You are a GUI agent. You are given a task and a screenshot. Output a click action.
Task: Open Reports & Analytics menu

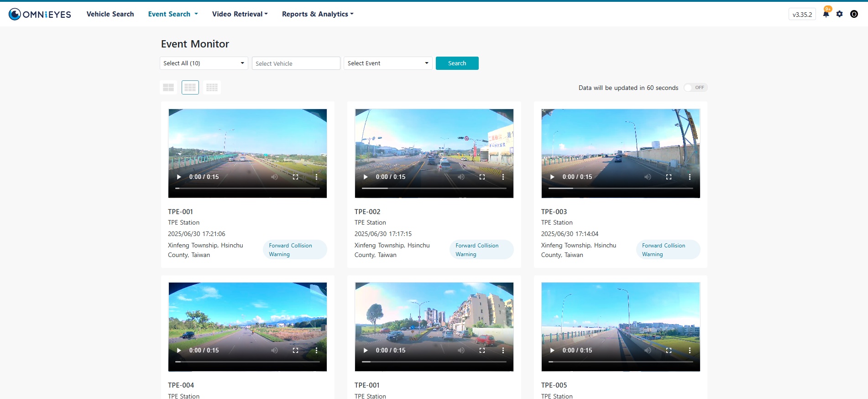pyautogui.click(x=317, y=14)
